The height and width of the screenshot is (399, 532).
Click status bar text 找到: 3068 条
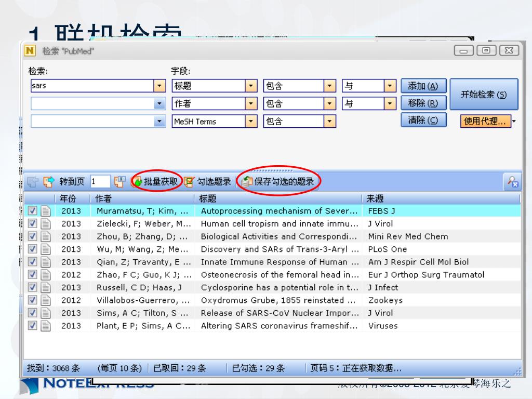(x=54, y=368)
